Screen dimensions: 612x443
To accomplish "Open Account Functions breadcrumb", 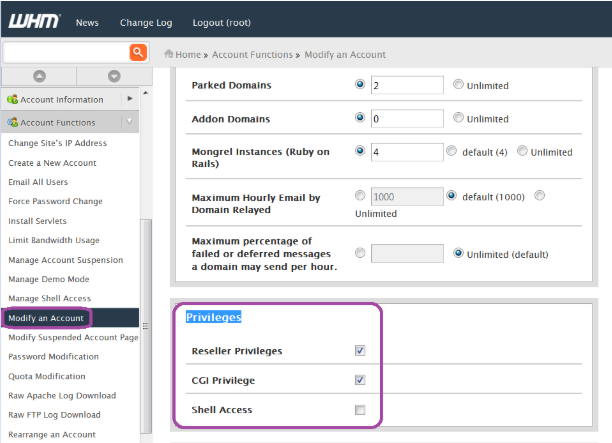I will click(252, 55).
